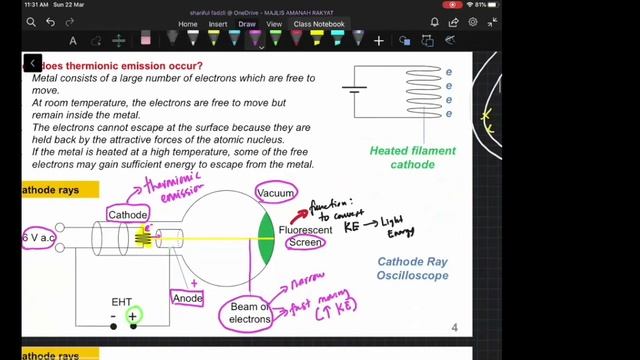Toggle the Ink to Shape tool
This screenshot has height=360, width=640.
427,40
